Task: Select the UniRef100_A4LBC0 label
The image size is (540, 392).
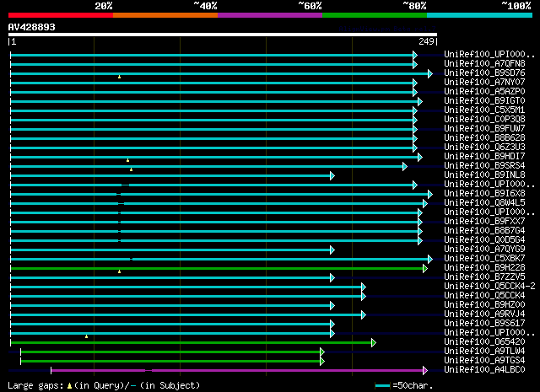Action: click(484, 370)
